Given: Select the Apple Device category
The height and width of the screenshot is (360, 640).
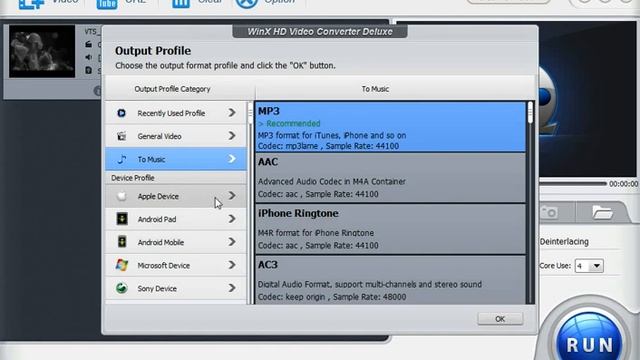Looking at the screenshot, I should point(176,196).
